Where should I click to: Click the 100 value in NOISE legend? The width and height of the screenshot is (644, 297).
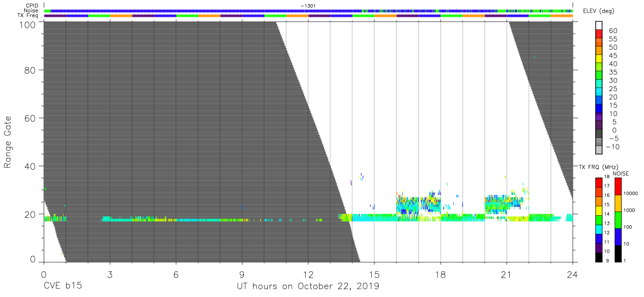(x=628, y=227)
